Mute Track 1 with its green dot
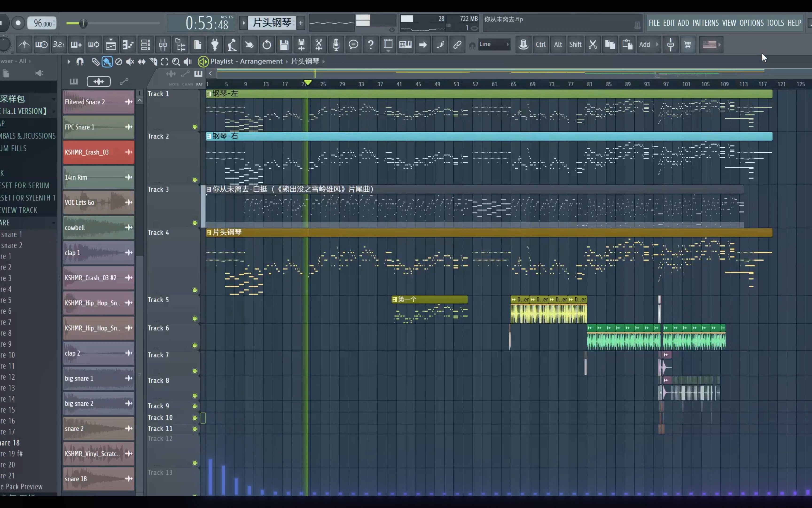Viewport: 812px width, 508px height. pos(195,127)
